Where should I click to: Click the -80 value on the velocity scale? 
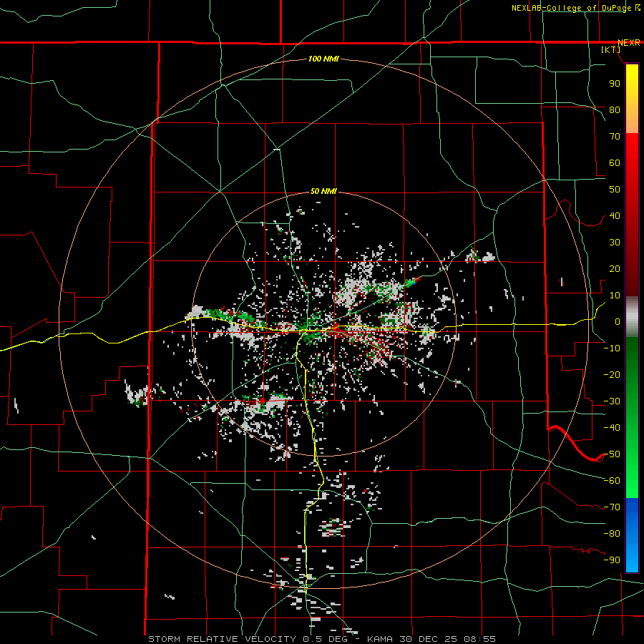click(612, 534)
